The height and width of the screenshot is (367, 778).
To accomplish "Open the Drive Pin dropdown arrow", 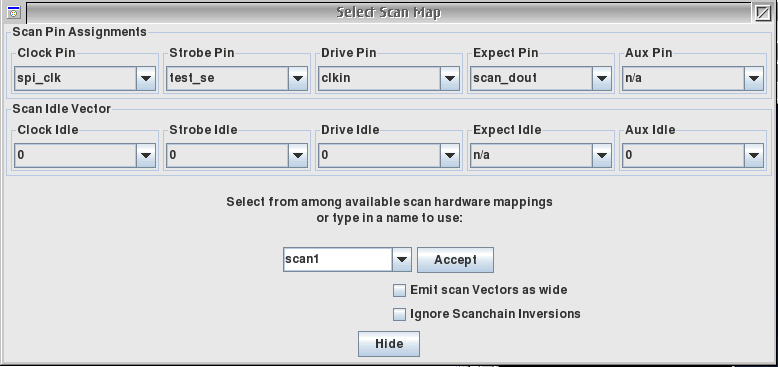I will click(450, 78).
